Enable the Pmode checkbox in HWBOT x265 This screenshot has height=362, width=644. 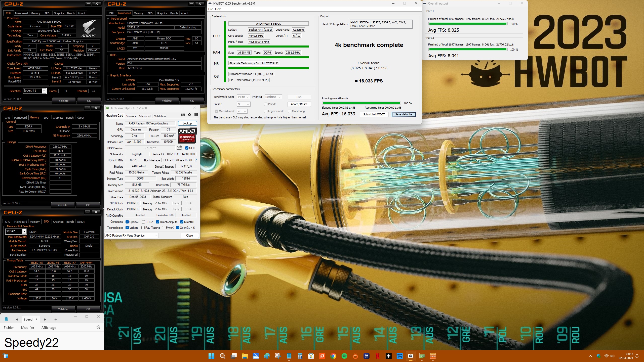click(x=266, y=104)
